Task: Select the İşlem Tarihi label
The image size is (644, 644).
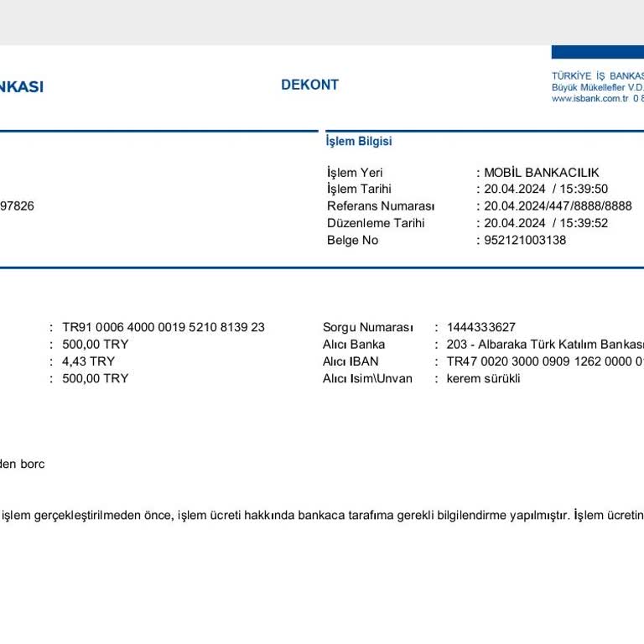Action: point(359,189)
